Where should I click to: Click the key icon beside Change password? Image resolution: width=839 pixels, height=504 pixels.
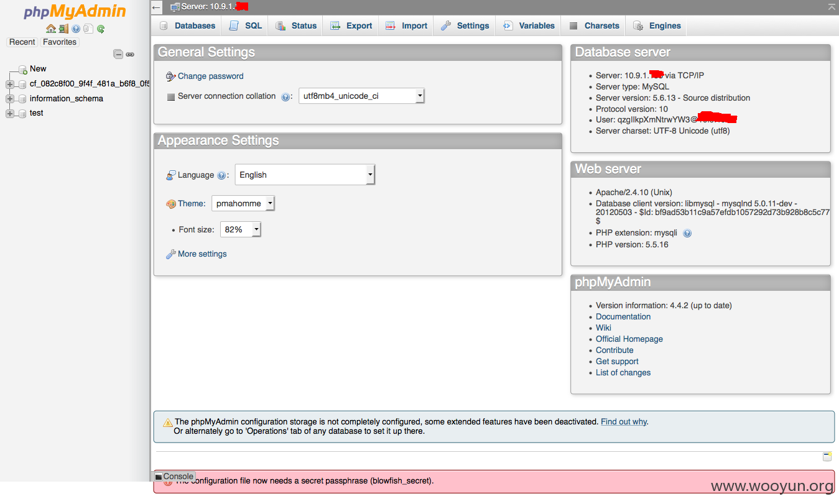pyautogui.click(x=171, y=76)
